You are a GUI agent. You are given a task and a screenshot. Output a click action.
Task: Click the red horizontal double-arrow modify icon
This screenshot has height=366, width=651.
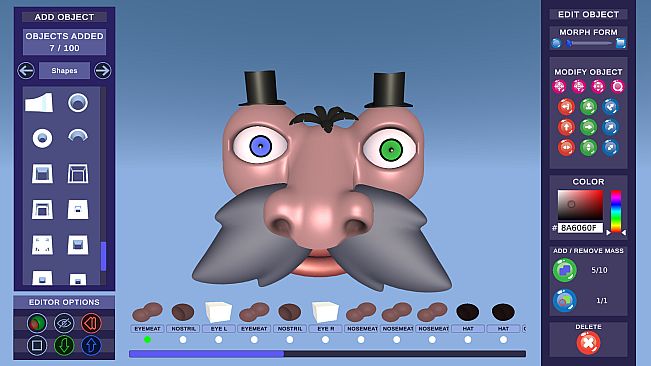(566, 147)
